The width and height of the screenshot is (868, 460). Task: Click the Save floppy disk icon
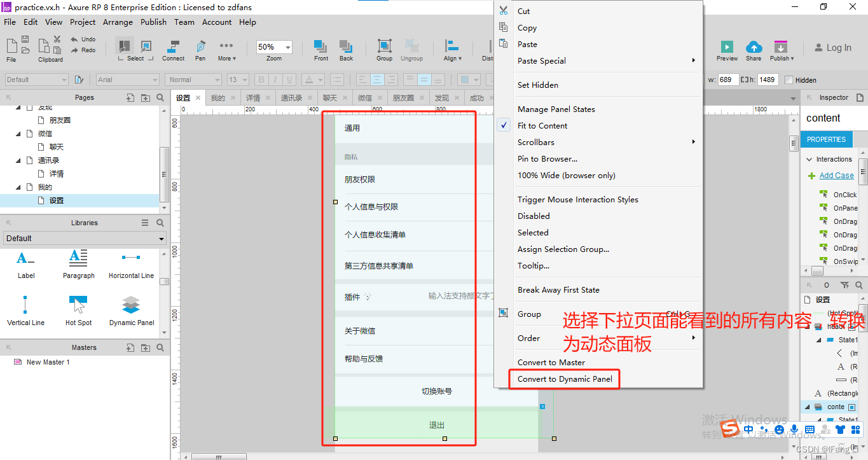pyautogui.click(x=25, y=39)
